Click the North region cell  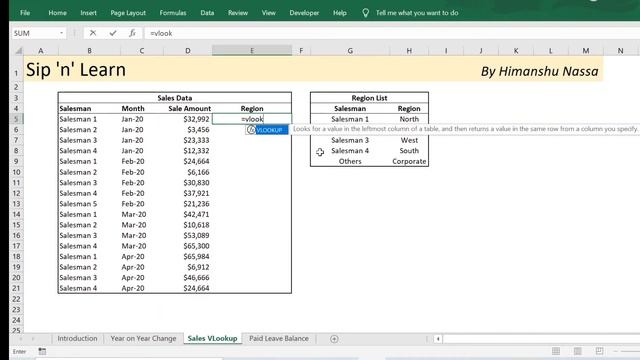[409, 119]
